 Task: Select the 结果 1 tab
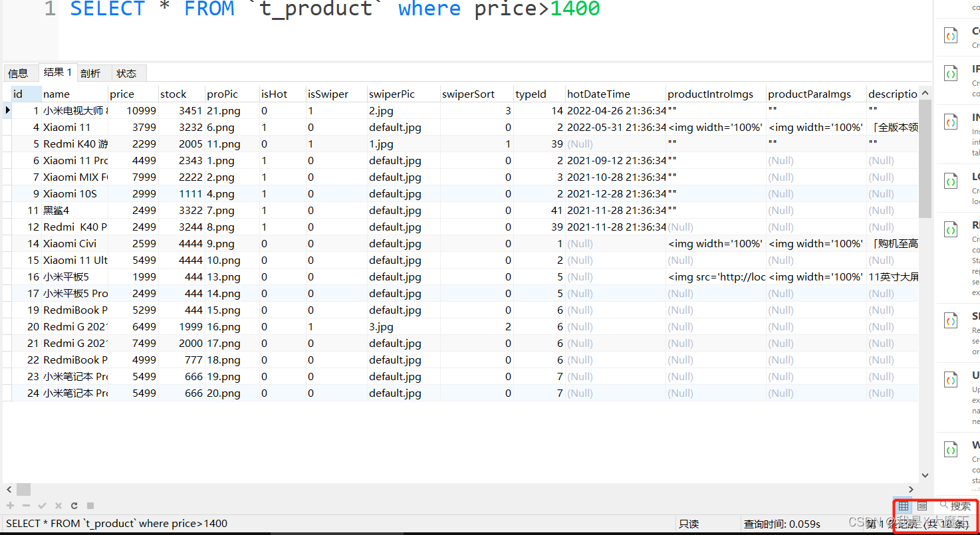57,72
